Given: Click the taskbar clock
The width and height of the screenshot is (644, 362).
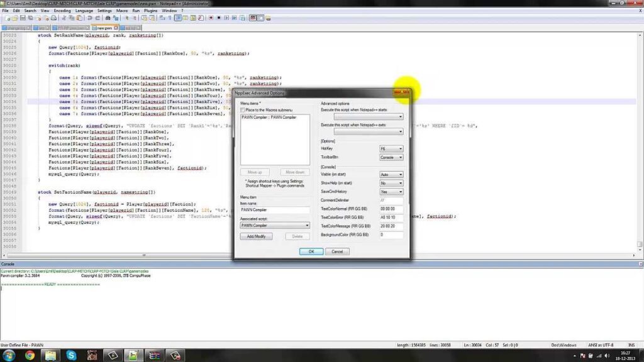Looking at the screenshot, I should [625, 356].
